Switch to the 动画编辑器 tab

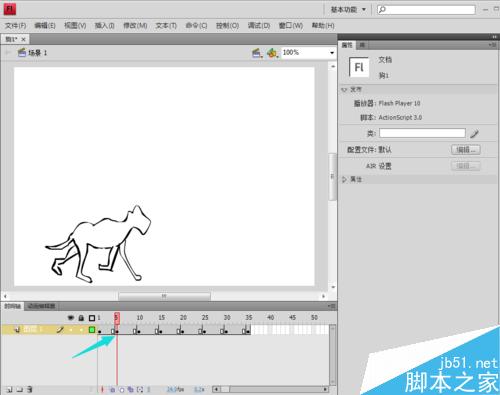coord(41,306)
